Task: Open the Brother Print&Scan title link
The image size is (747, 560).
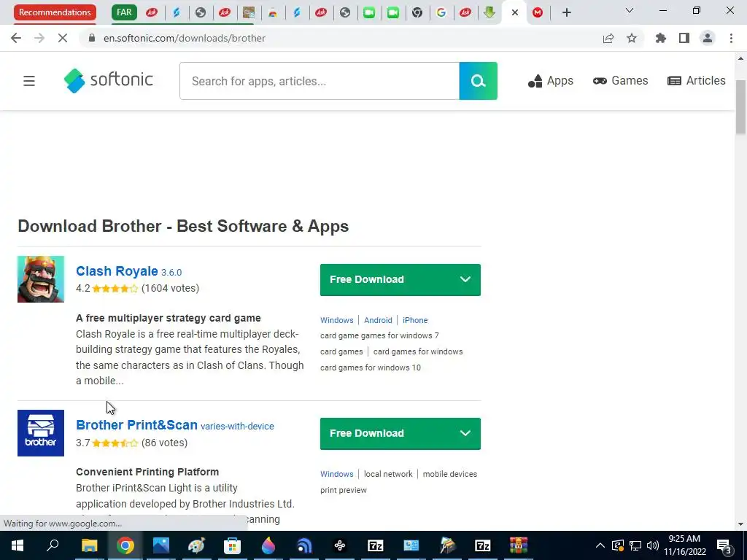Action: (136, 425)
